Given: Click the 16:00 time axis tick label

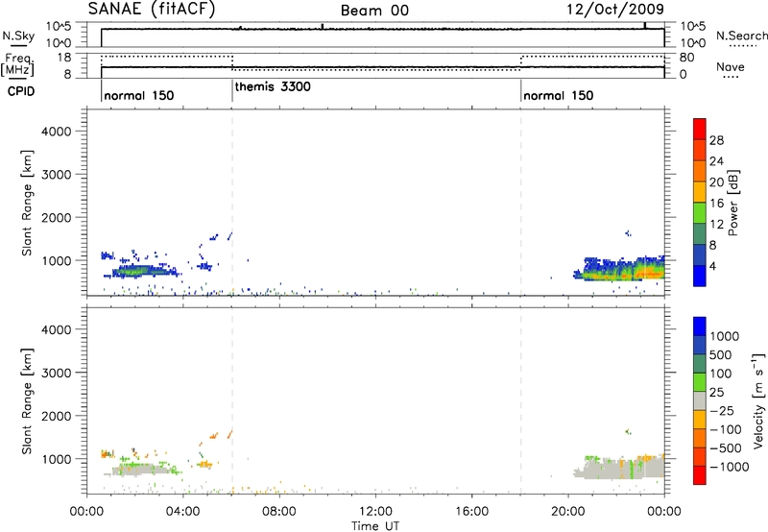Looking at the screenshot, I should 471,512.
